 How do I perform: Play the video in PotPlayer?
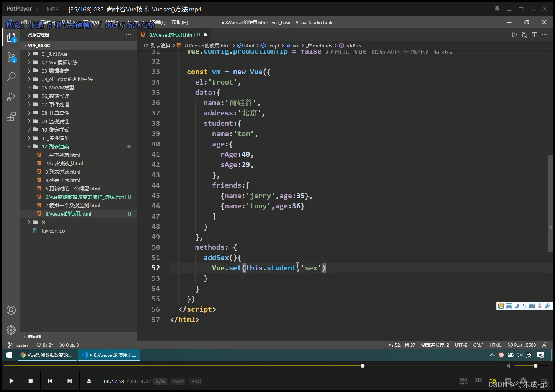11,381
